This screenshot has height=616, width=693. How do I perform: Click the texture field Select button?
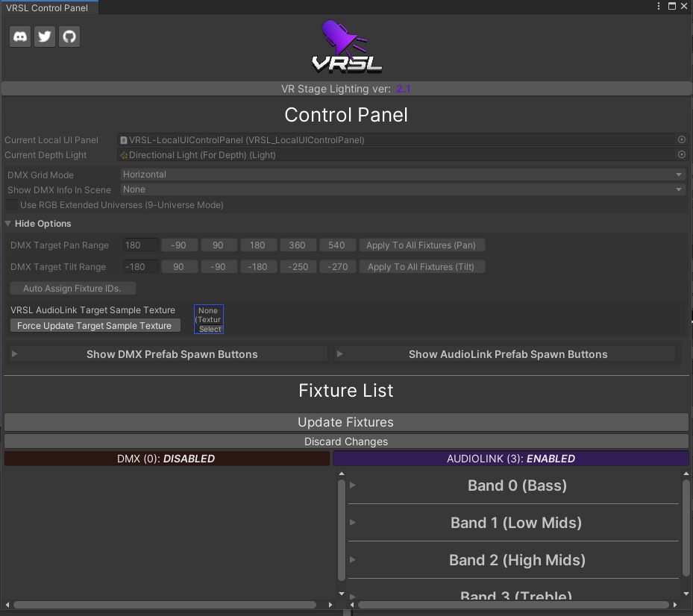(210, 329)
